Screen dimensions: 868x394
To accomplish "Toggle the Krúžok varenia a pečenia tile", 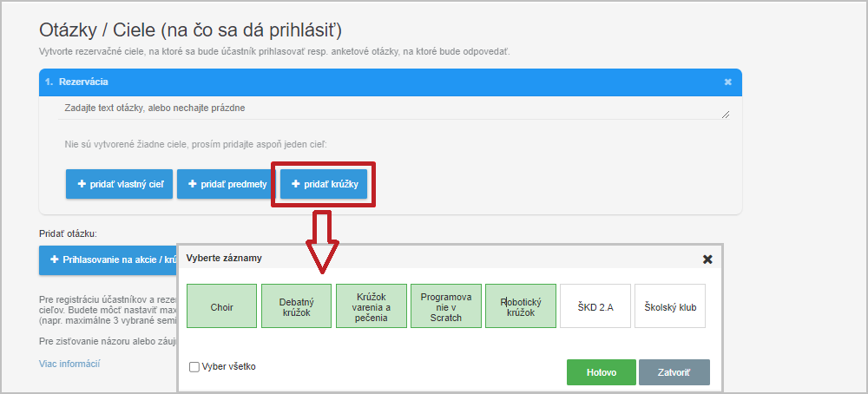I will 372,306.
